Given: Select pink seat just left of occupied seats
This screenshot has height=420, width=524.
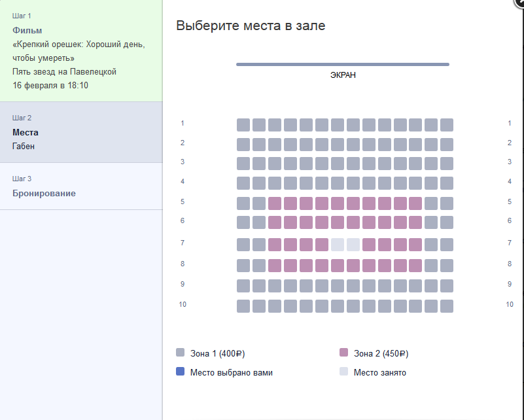Looking at the screenshot, I should point(322,245).
